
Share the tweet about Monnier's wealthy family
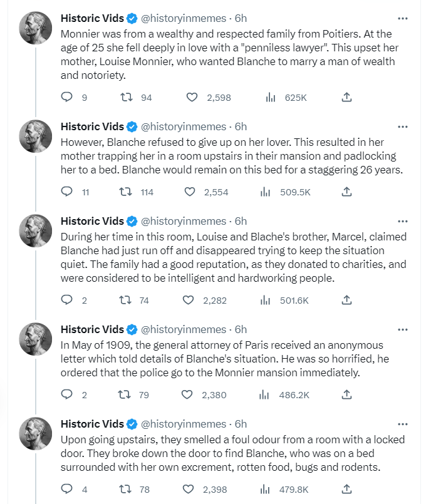click(x=346, y=97)
